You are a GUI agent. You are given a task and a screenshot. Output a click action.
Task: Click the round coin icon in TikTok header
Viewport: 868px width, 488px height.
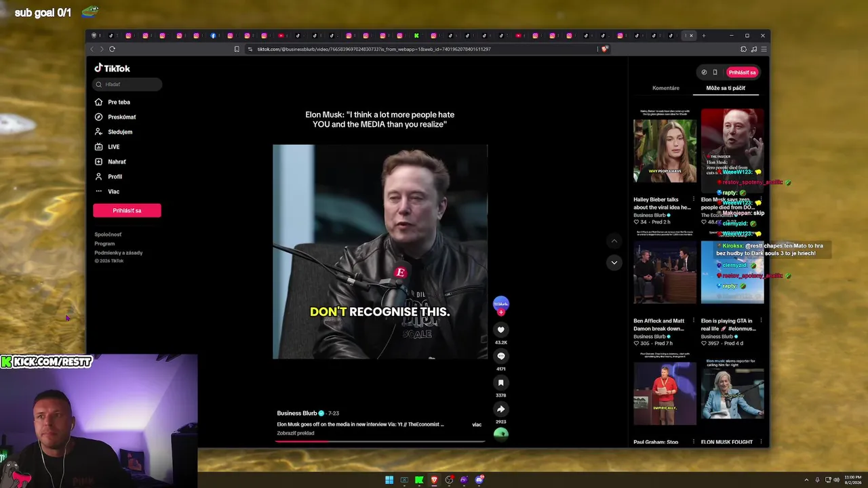tap(704, 73)
